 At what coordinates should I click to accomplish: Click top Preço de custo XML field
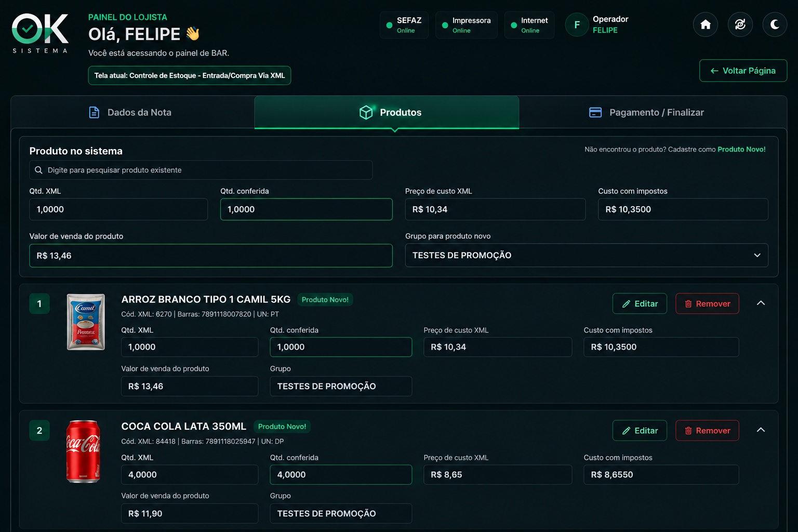tap(495, 209)
